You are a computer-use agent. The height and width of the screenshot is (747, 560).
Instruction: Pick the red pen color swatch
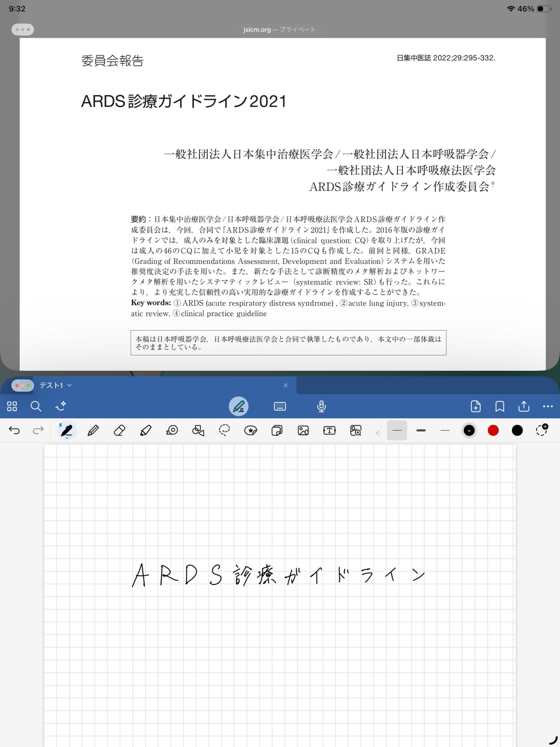click(493, 430)
